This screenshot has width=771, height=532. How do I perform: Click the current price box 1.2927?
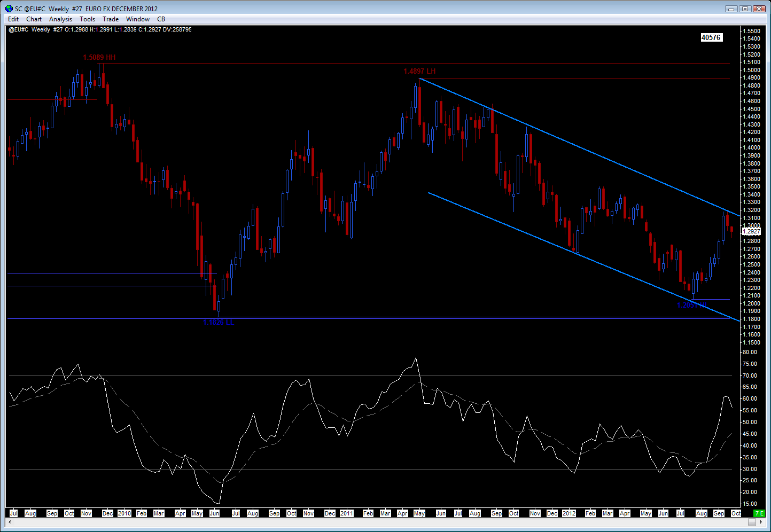(751, 231)
